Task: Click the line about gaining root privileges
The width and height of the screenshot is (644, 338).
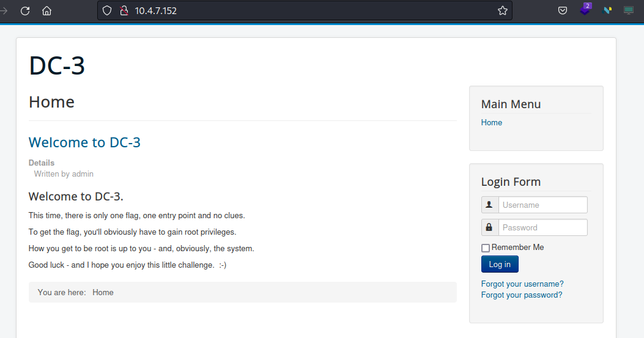Action: [x=132, y=232]
